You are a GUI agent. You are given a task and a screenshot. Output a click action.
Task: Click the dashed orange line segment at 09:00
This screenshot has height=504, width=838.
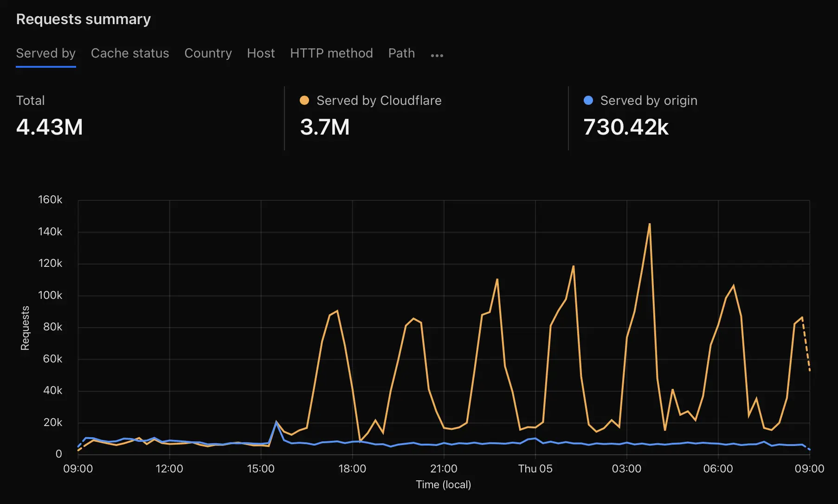click(x=806, y=346)
